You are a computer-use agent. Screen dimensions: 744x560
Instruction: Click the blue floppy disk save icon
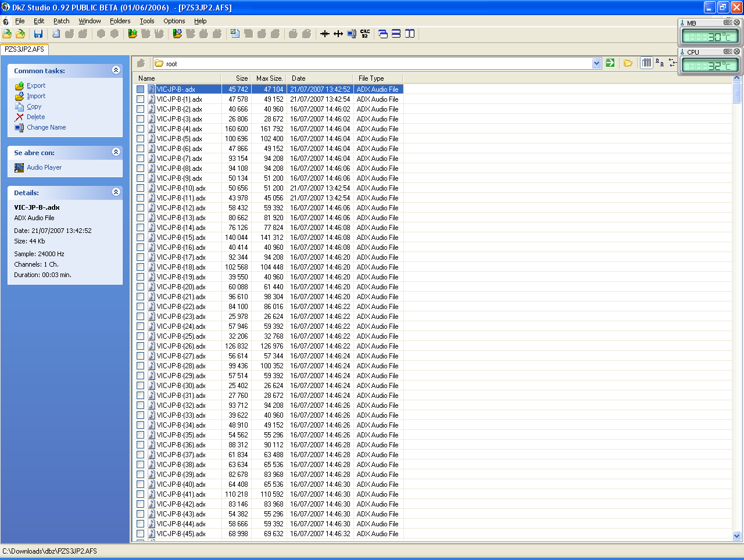38,34
